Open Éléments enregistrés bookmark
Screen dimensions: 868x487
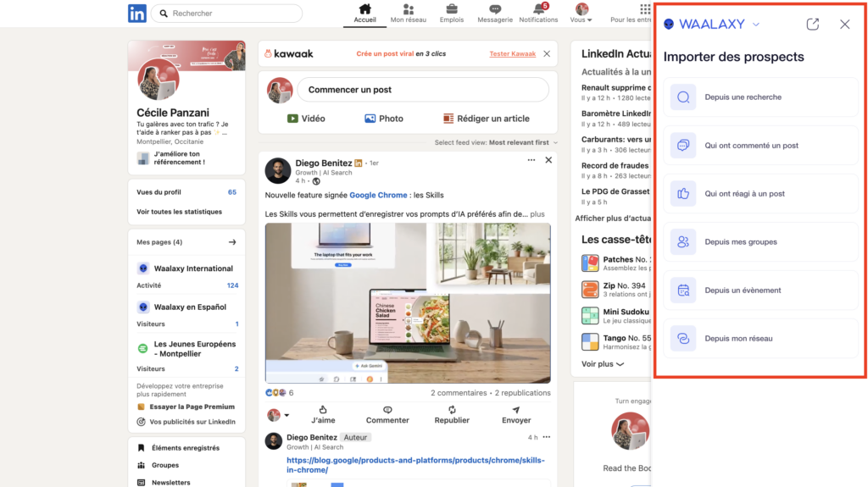(178, 448)
